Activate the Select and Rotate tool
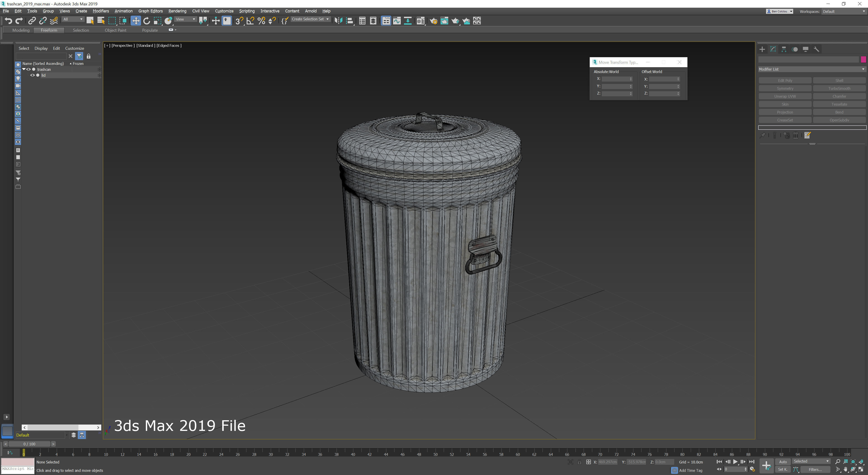The width and height of the screenshot is (868, 475). tap(146, 21)
